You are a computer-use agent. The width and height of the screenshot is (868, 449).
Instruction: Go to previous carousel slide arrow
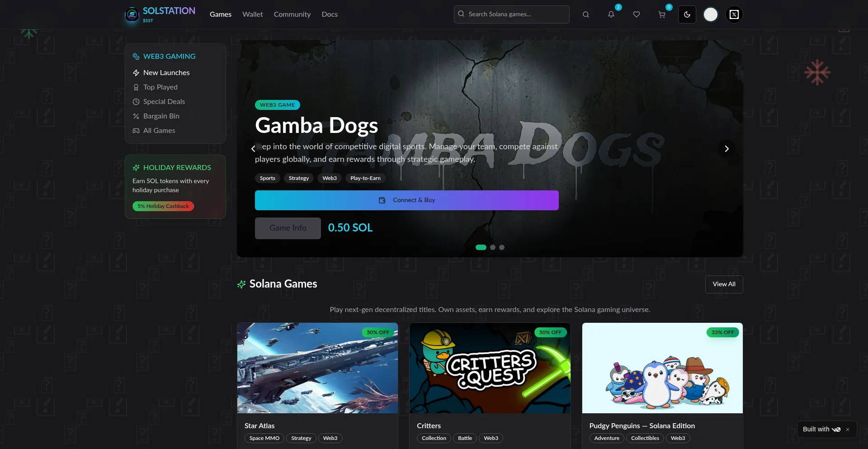tap(253, 149)
